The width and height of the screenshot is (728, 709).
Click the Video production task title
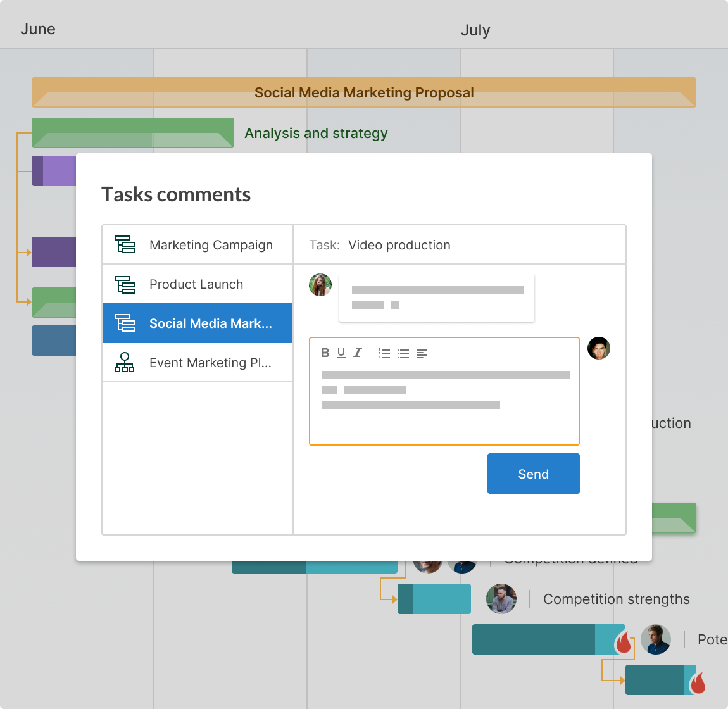pyautogui.click(x=399, y=245)
